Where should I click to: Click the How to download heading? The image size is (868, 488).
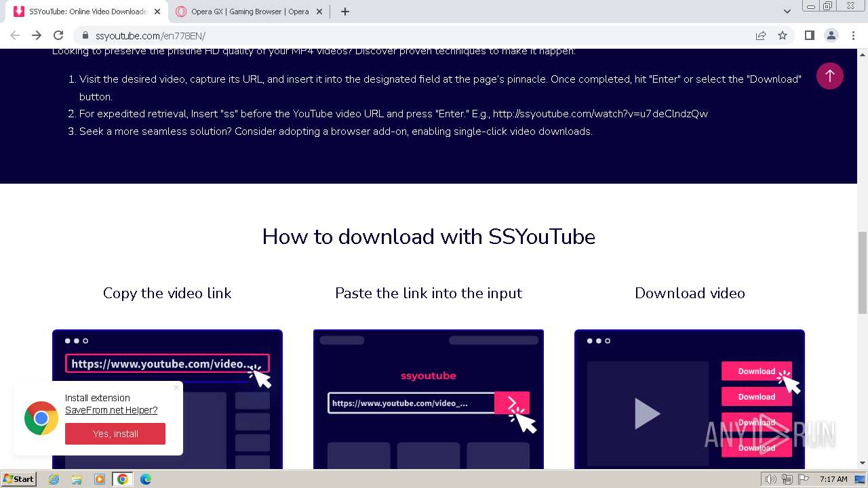click(x=429, y=237)
